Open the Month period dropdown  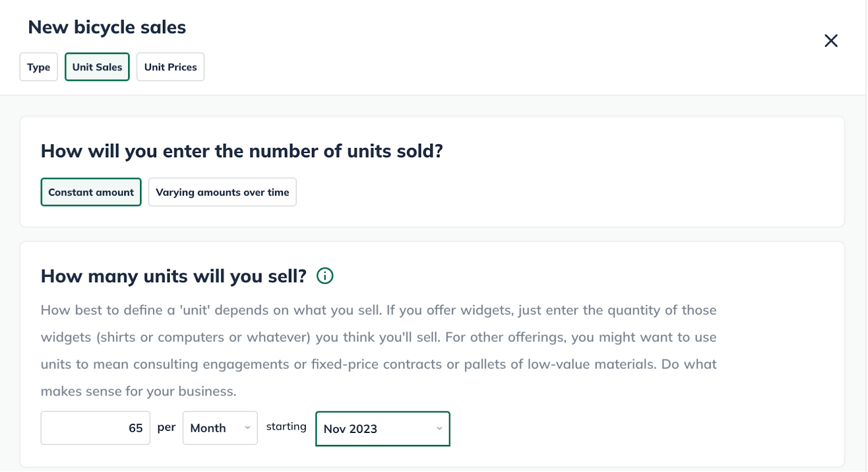(220, 428)
